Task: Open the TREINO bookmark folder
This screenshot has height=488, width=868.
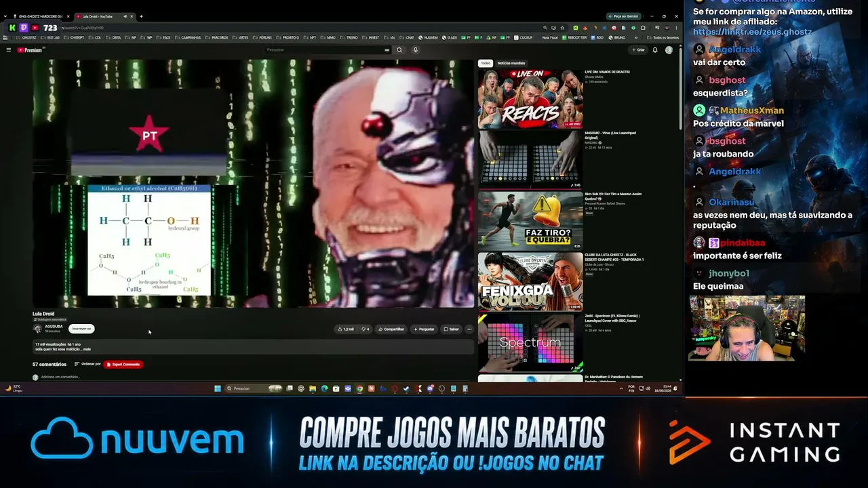Action: pos(349,38)
